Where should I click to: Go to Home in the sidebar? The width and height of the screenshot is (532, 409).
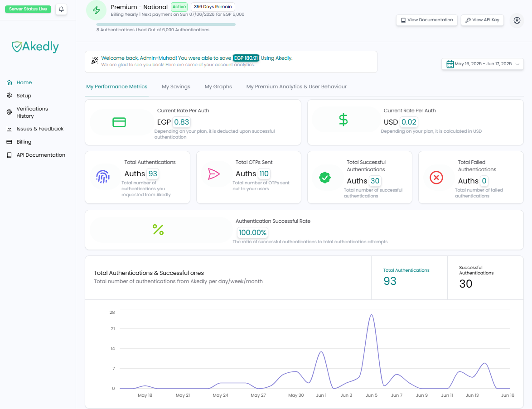(24, 82)
